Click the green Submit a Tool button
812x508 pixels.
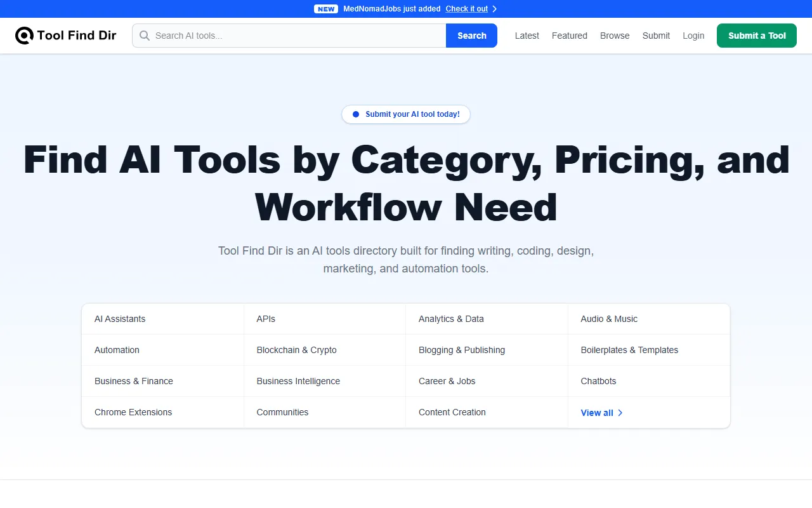[x=756, y=36]
